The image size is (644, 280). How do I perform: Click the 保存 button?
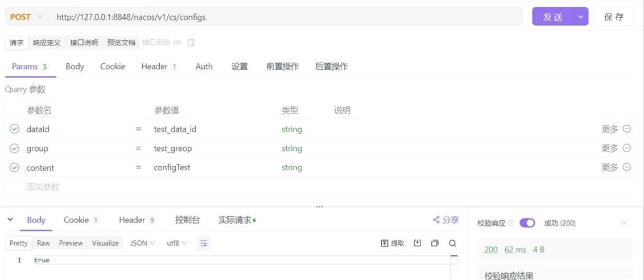point(614,17)
